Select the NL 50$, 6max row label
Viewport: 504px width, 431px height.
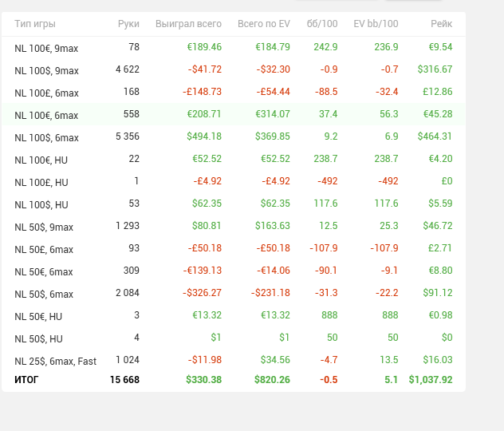pos(44,295)
